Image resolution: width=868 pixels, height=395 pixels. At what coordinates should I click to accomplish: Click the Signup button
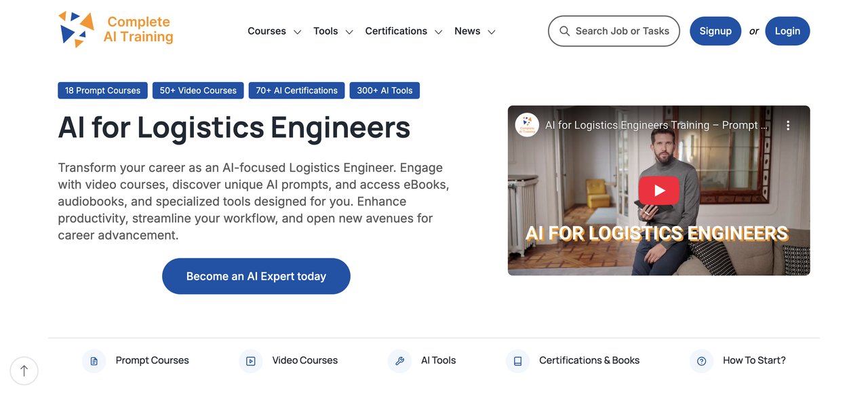pos(715,31)
